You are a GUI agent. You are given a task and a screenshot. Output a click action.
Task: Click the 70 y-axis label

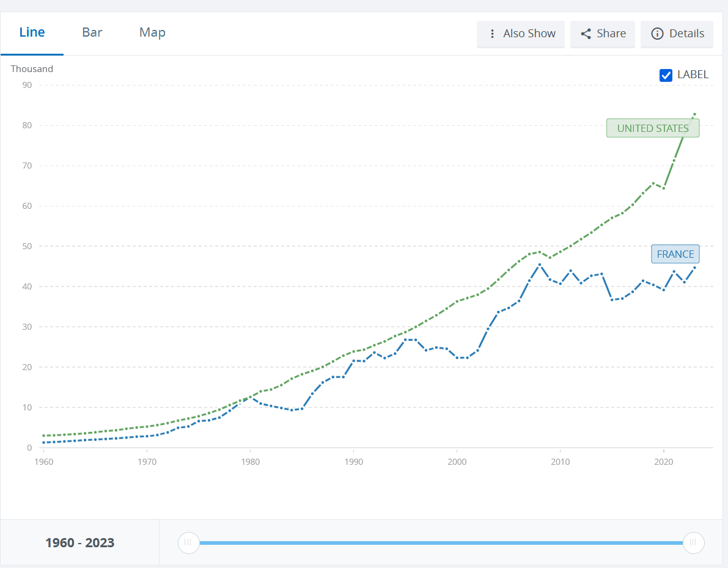point(27,166)
